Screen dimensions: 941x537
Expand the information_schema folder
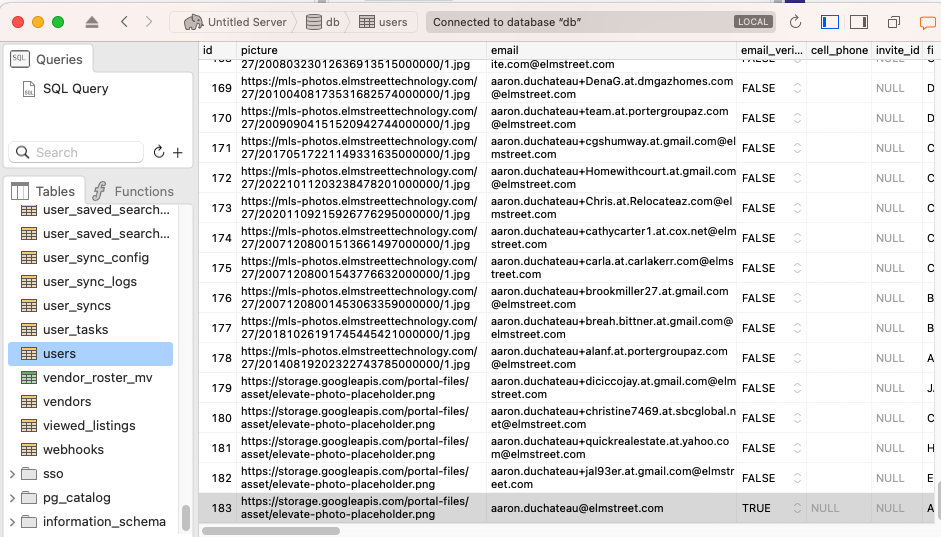tap(12, 522)
